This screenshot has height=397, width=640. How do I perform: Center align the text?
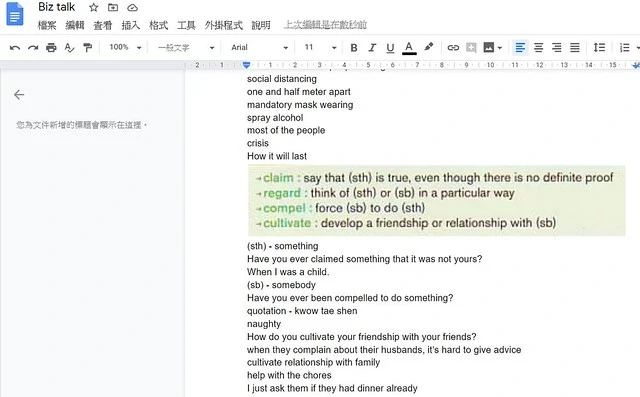tap(538, 48)
